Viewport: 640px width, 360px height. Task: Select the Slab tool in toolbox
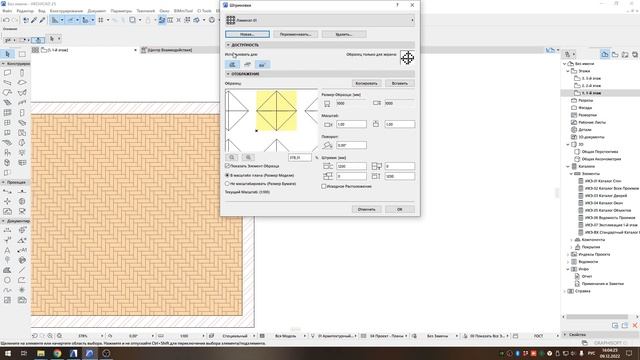click(22, 83)
